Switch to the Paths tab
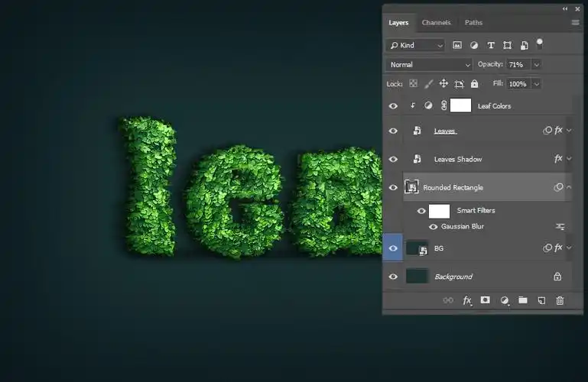 473,23
